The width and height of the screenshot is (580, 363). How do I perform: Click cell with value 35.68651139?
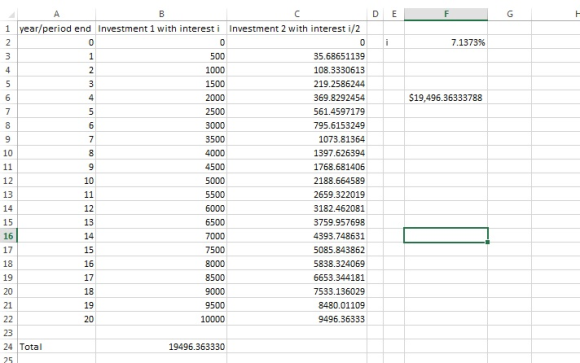(297, 56)
